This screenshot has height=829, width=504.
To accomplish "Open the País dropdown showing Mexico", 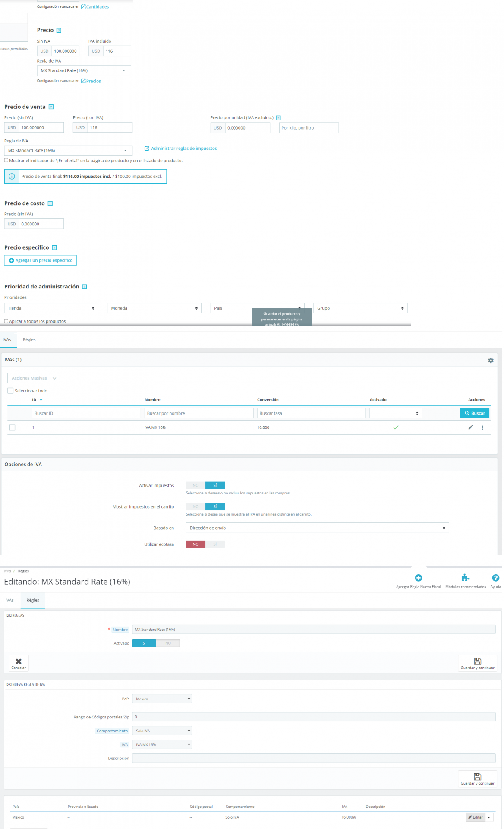I will tap(162, 699).
